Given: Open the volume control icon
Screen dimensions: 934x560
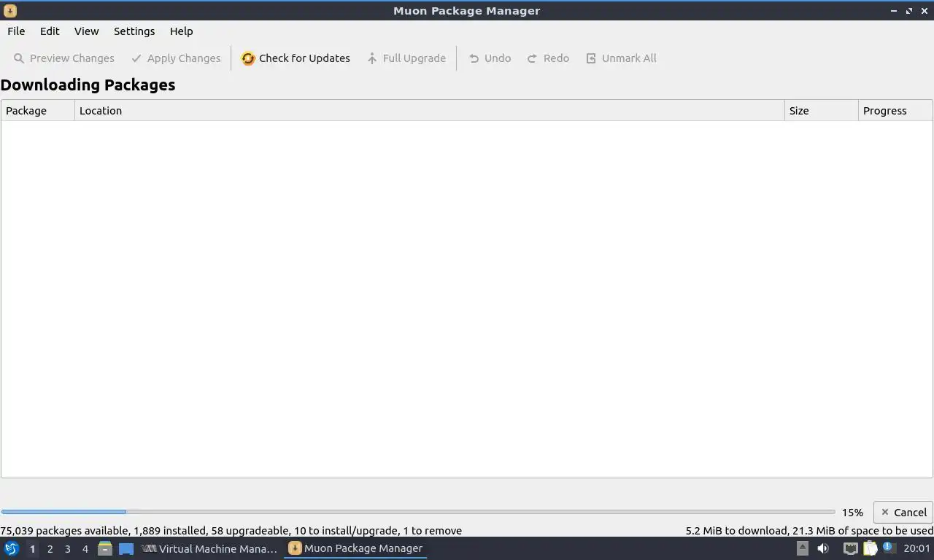Looking at the screenshot, I should pyautogui.click(x=823, y=548).
